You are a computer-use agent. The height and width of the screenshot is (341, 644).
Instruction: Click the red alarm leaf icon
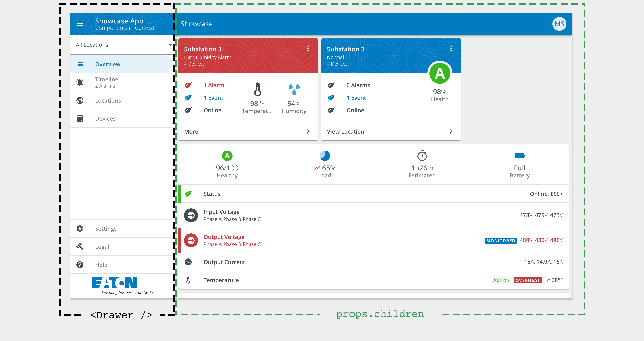tap(188, 85)
